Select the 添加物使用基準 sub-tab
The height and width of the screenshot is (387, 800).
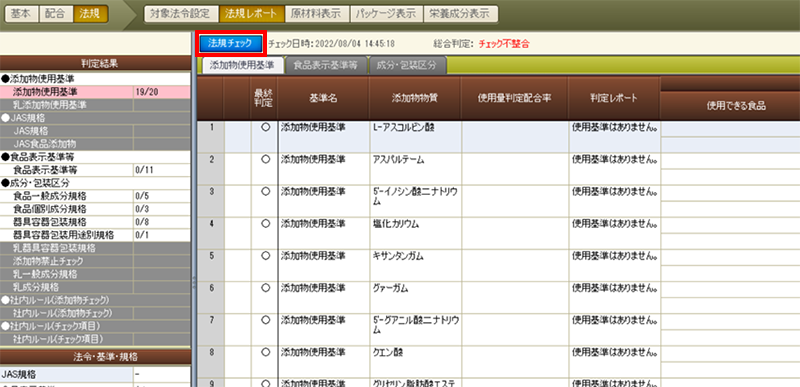242,65
